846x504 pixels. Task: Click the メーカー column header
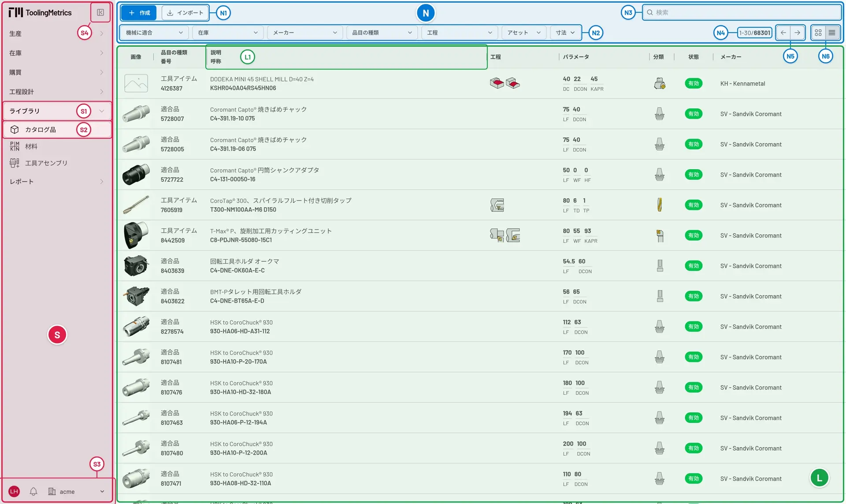[731, 57]
